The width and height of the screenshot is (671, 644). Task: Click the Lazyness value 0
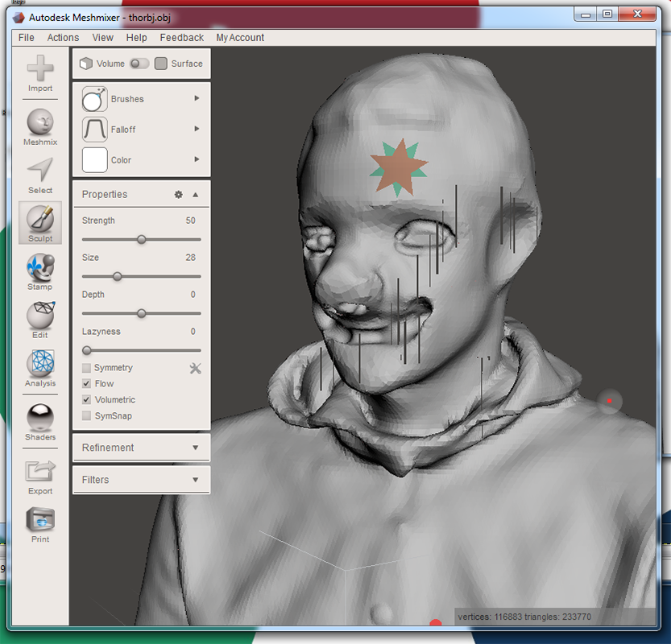(193, 332)
